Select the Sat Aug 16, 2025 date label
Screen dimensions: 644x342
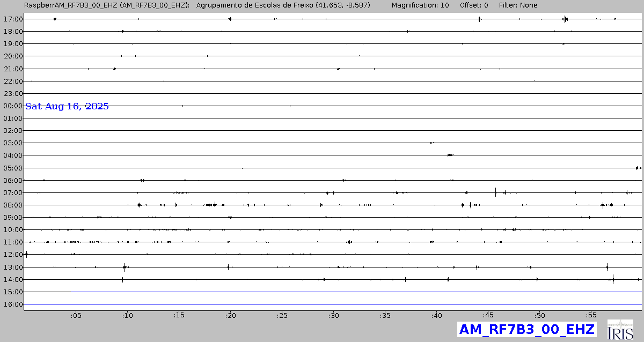[x=67, y=106]
